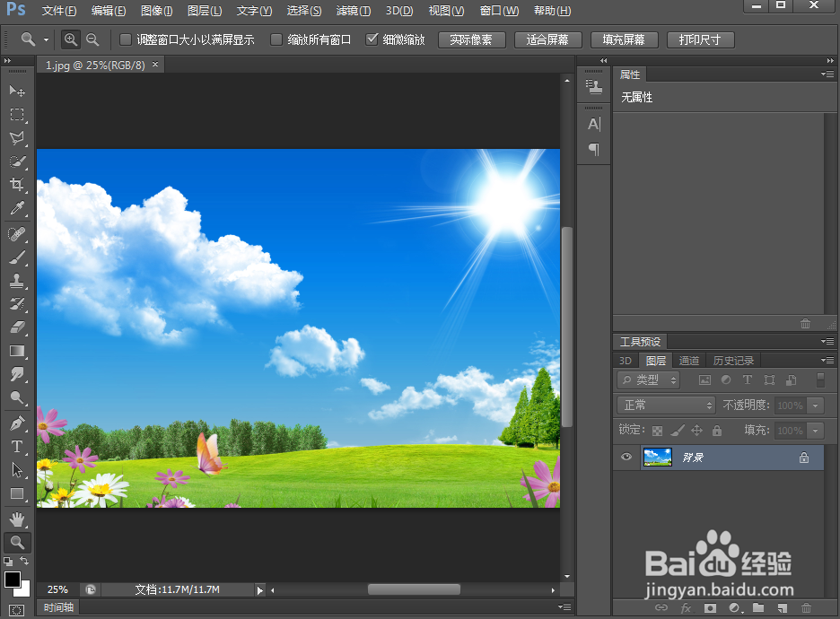
Task: Click the 实际像素 button
Action: [471, 39]
